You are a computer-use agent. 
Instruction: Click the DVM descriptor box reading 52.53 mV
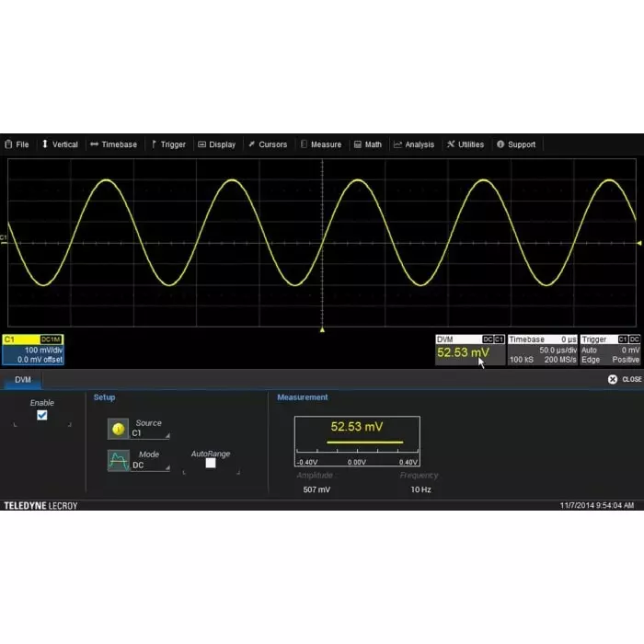coord(470,350)
